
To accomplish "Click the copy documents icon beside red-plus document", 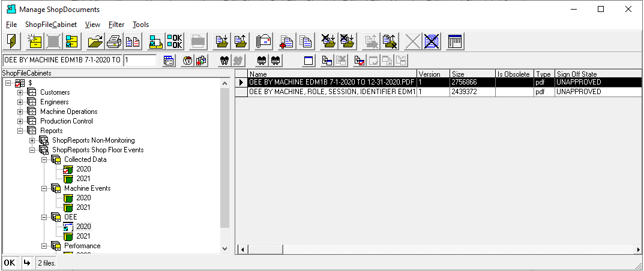I will pos(305,41).
